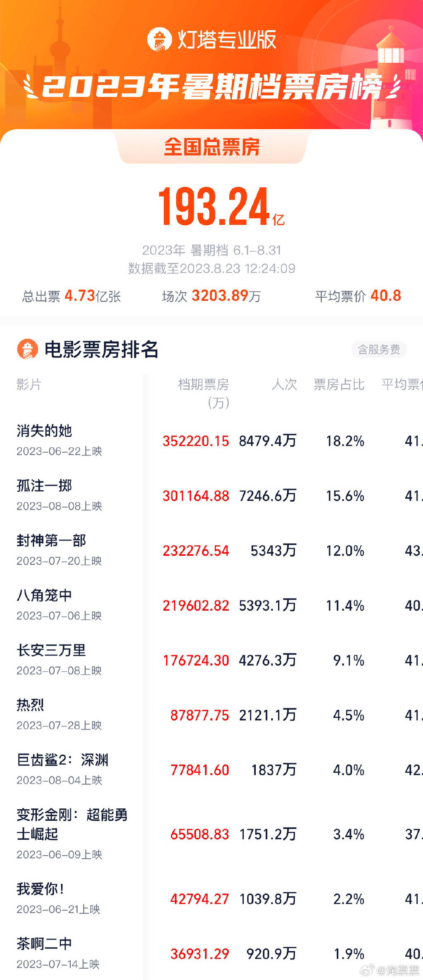Open the movie 孤注一掷
Screen dimensions: 423x980
44,486
